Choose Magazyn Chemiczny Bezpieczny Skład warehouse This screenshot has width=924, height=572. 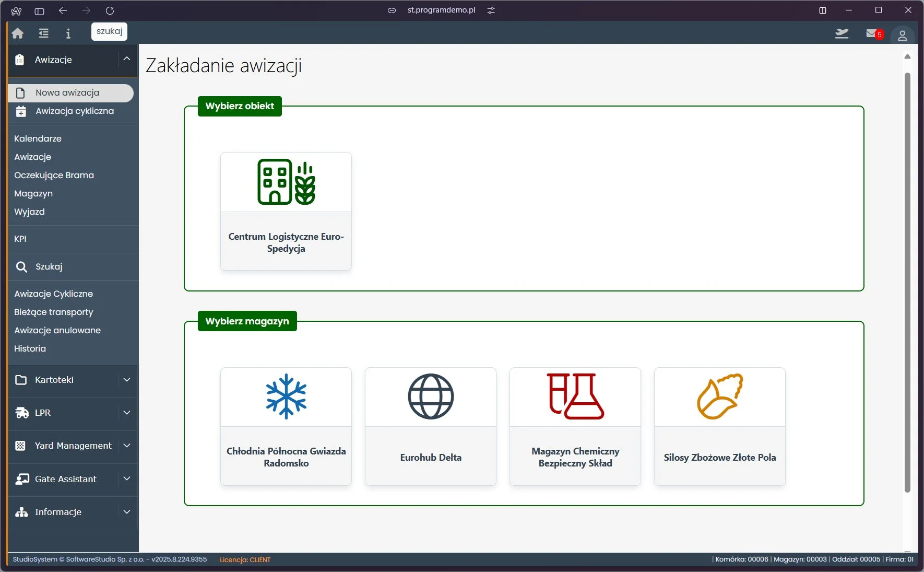pos(575,426)
